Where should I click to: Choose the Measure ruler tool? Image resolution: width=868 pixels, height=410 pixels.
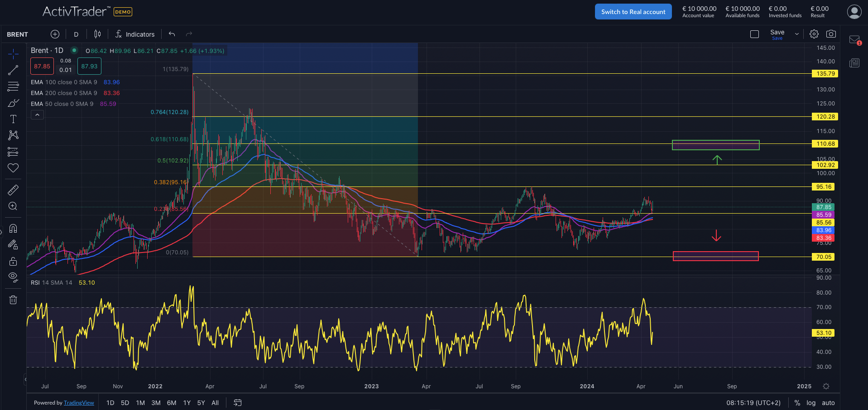[x=13, y=190]
